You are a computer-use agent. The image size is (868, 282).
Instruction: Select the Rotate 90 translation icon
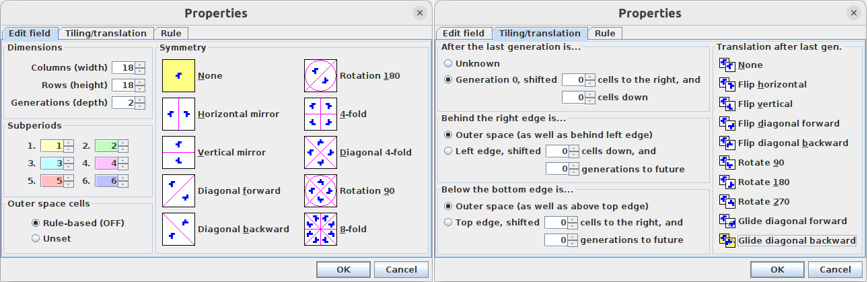click(727, 162)
